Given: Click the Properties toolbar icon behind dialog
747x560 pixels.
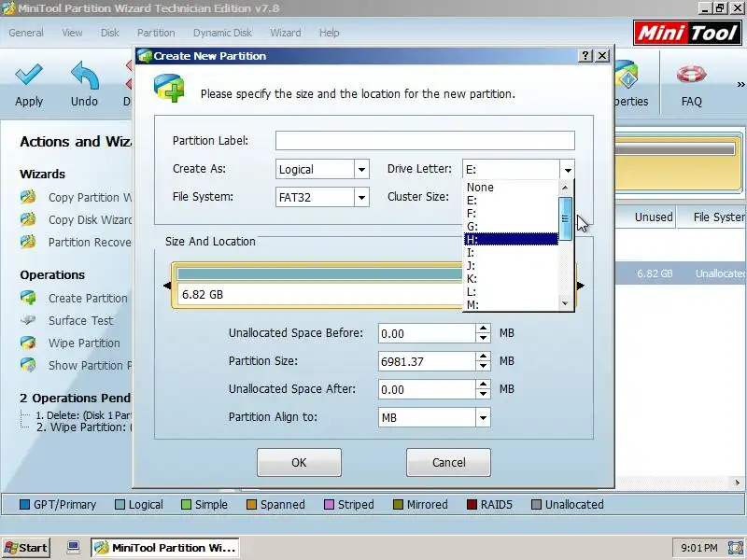Looking at the screenshot, I should (627, 75).
